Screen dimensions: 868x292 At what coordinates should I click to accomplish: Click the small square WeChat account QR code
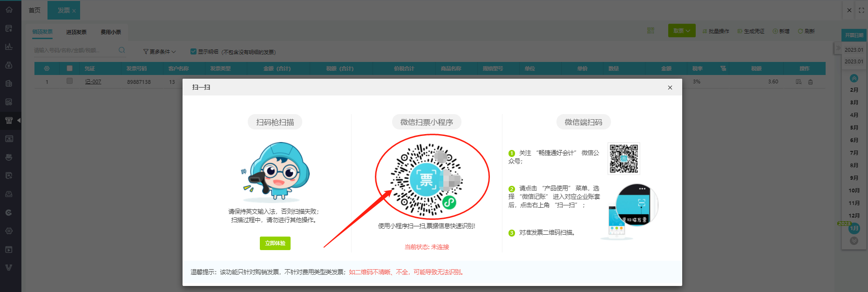point(624,158)
